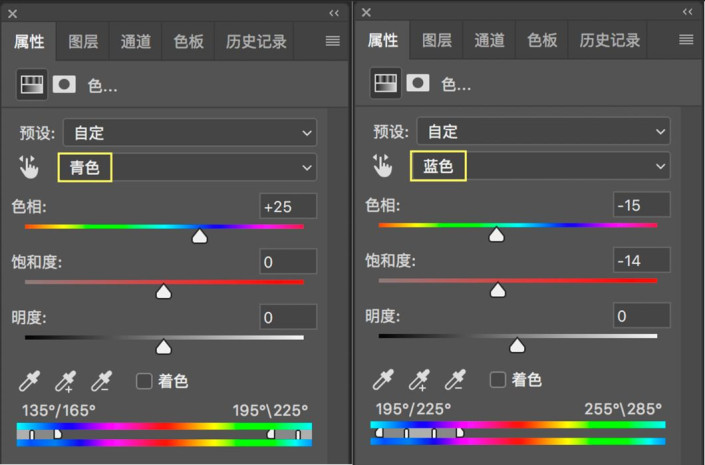Image resolution: width=705 pixels, height=465 pixels.
Task: Enable 着色 checkbox in left panel
Action: (x=144, y=381)
